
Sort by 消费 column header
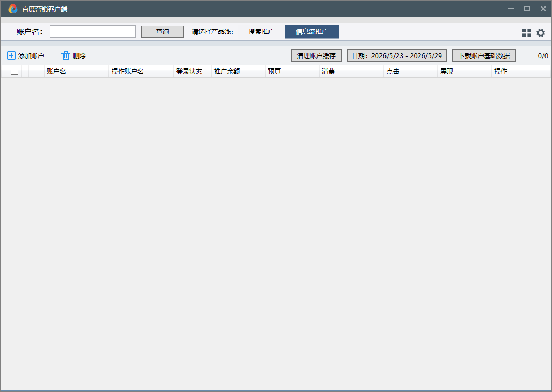(351, 72)
